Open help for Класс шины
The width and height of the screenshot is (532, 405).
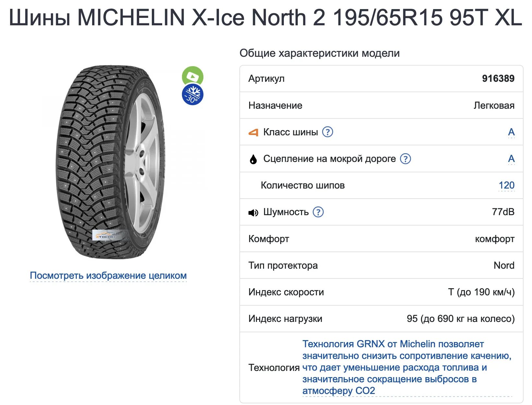pos(328,132)
